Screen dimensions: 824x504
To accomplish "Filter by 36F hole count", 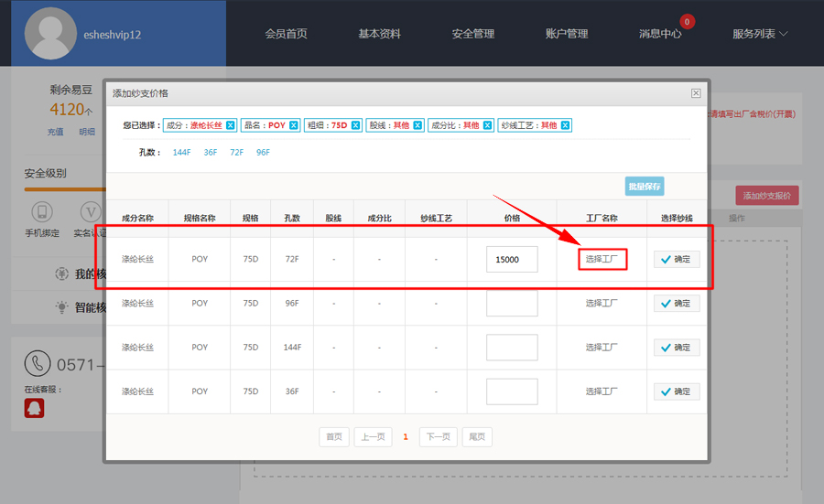I will click(x=211, y=152).
